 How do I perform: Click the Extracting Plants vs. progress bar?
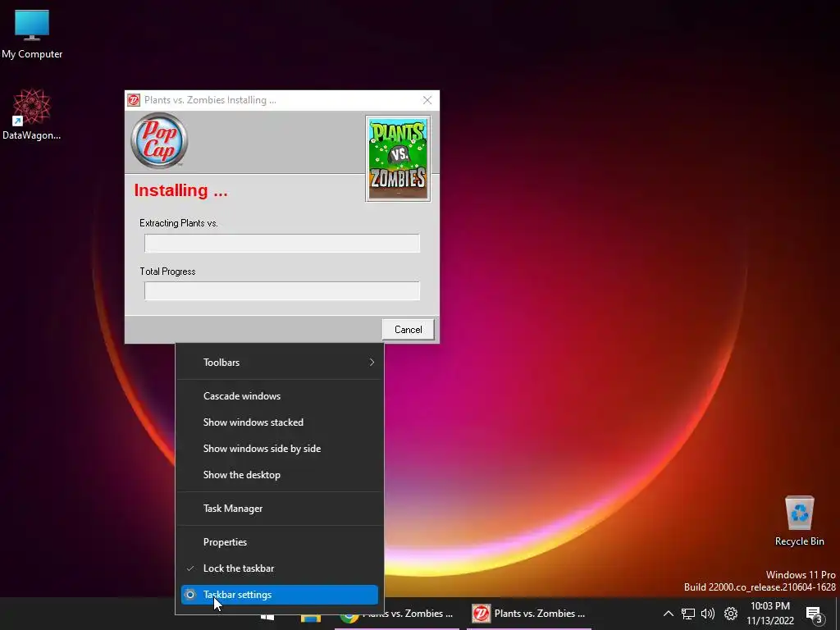(282, 243)
